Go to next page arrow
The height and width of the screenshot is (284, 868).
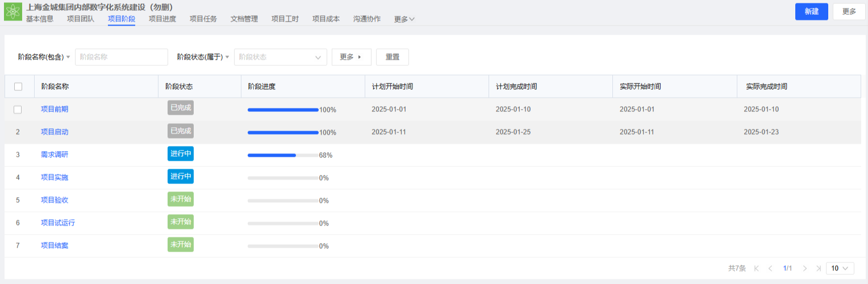[804, 268]
